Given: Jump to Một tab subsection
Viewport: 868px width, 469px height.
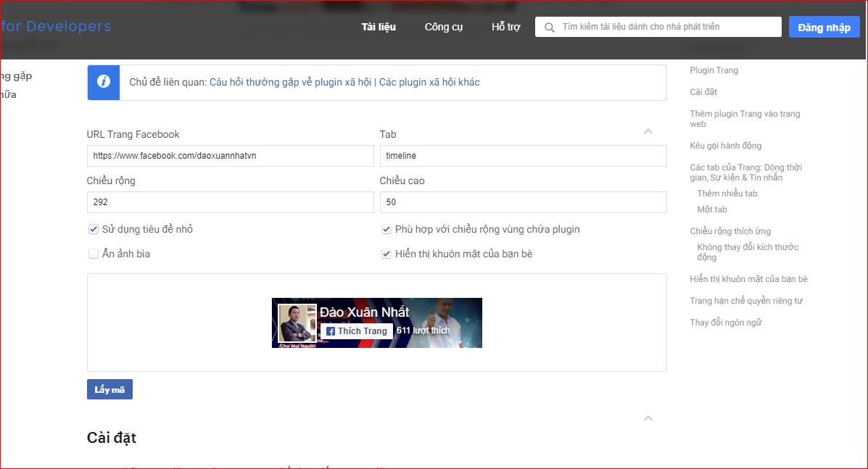Looking at the screenshot, I should (712, 209).
